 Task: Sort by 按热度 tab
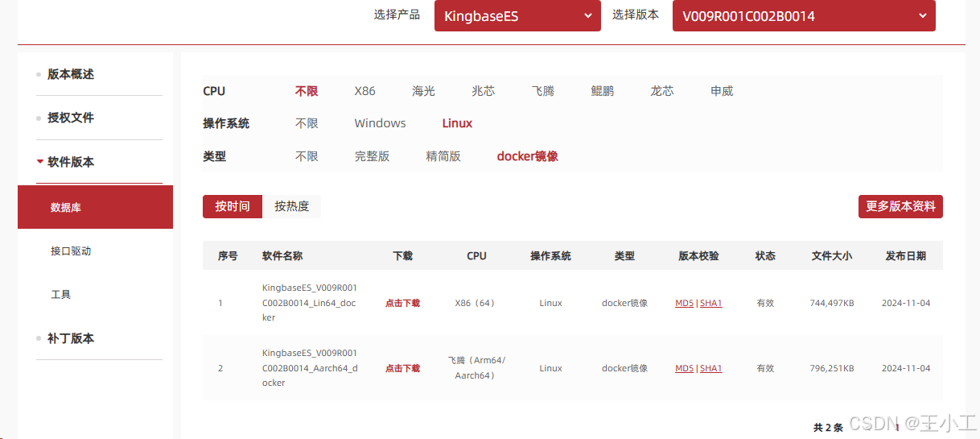click(x=292, y=206)
